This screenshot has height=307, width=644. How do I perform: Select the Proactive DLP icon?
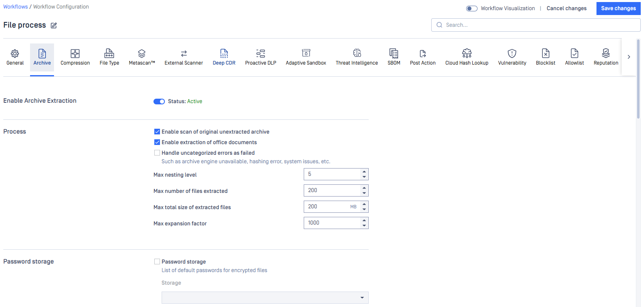click(x=261, y=54)
